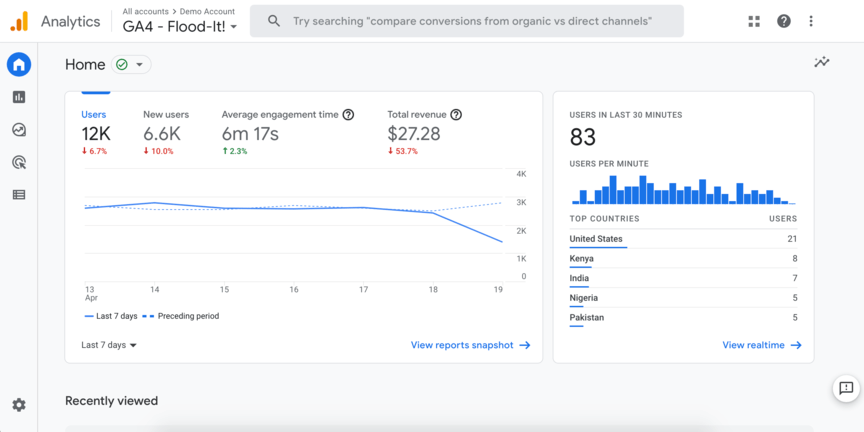Open Admin settings gear icon
The image size is (864, 432).
(19, 405)
